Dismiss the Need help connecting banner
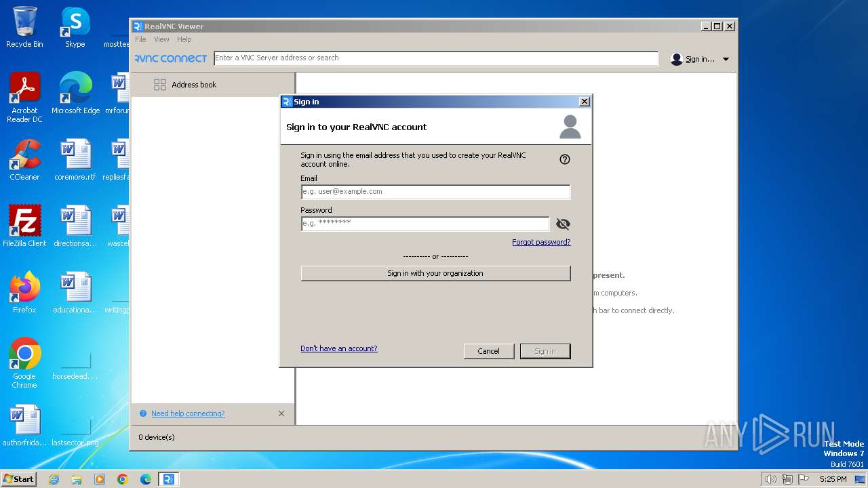This screenshot has height=488, width=868. coord(281,413)
